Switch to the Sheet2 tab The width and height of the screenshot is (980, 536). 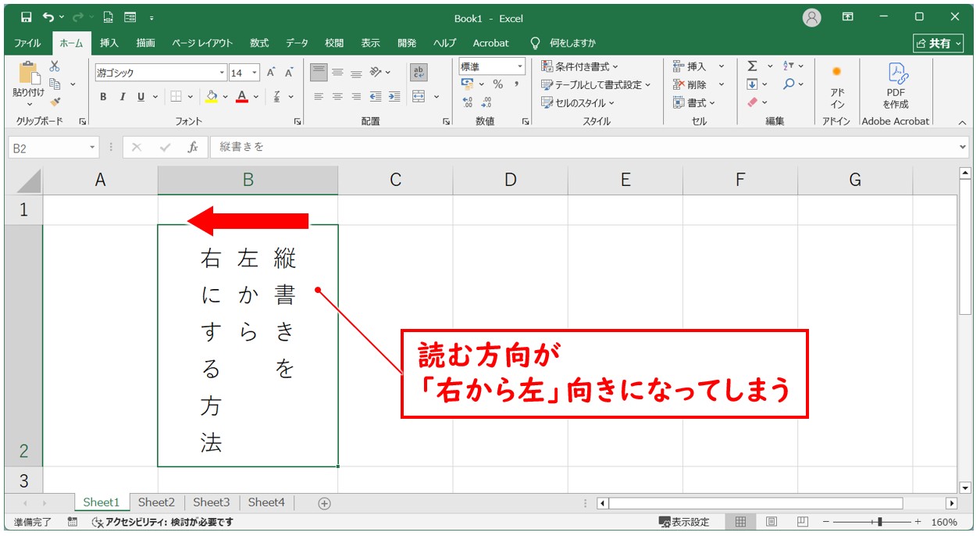[156, 502]
